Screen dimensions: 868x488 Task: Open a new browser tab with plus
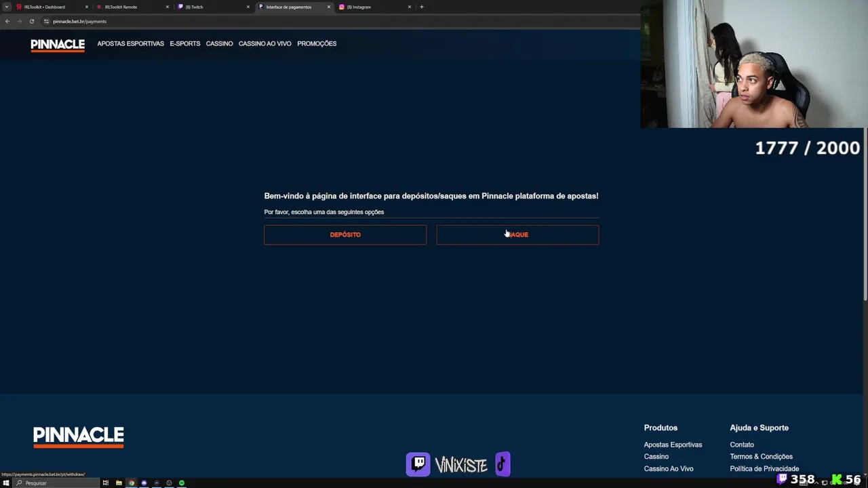point(421,7)
